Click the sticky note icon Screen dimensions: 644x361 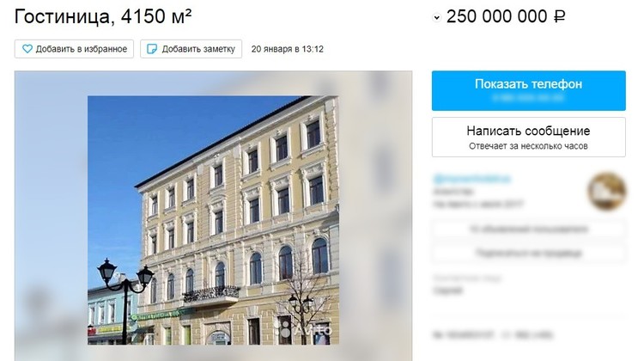pos(152,49)
